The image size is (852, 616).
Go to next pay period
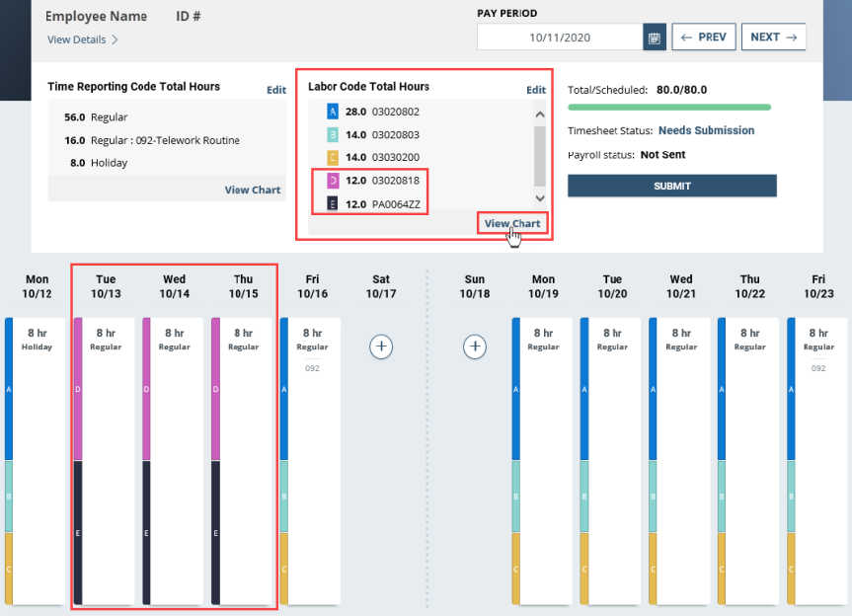[x=773, y=36]
